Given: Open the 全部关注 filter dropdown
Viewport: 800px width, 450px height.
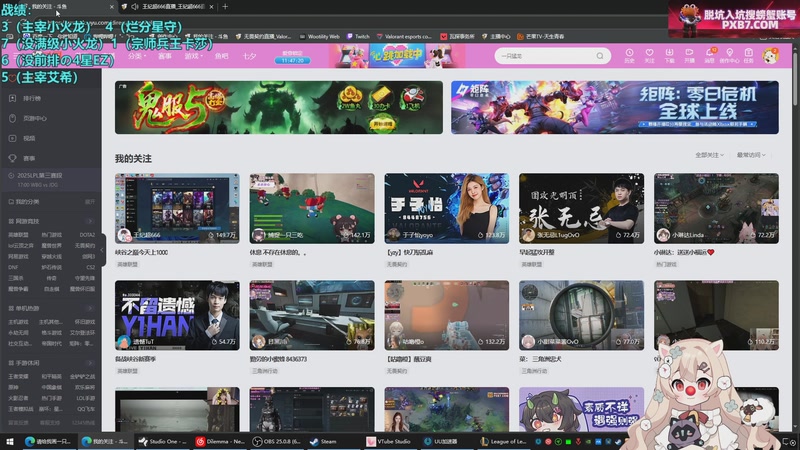Looking at the screenshot, I should point(709,155).
